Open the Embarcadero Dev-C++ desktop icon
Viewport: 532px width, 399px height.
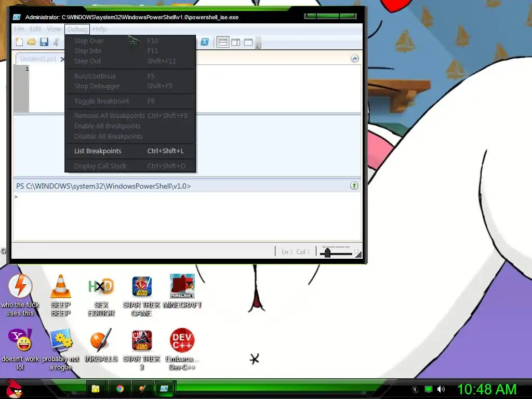[182, 349]
